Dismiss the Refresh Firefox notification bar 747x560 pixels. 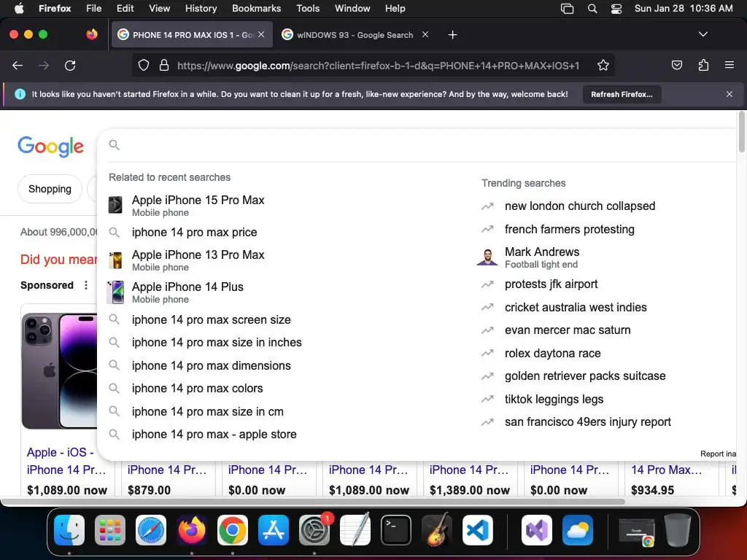[x=729, y=94]
